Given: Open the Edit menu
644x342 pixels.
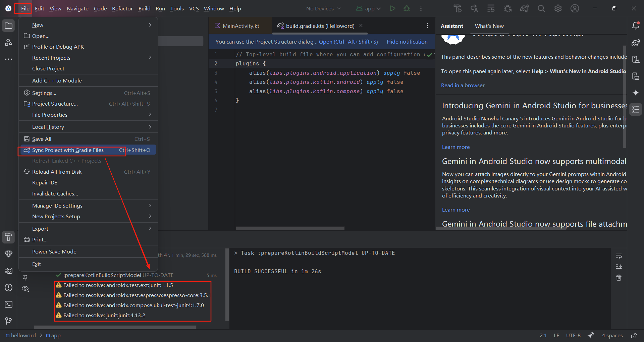Looking at the screenshot, I should (39, 8).
